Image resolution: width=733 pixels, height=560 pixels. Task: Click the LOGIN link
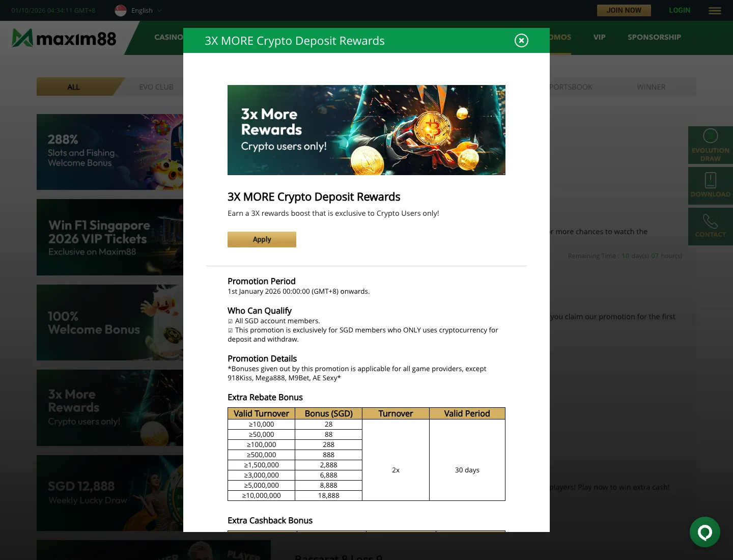tap(680, 10)
